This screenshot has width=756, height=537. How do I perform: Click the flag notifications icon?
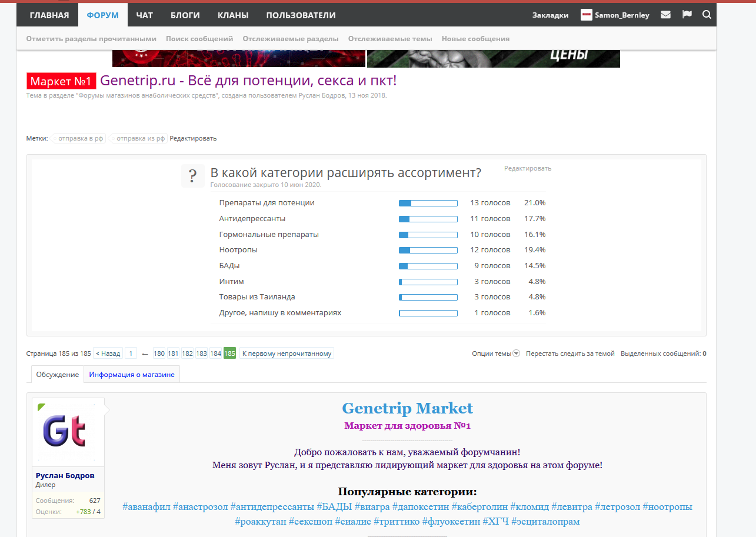click(687, 15)
